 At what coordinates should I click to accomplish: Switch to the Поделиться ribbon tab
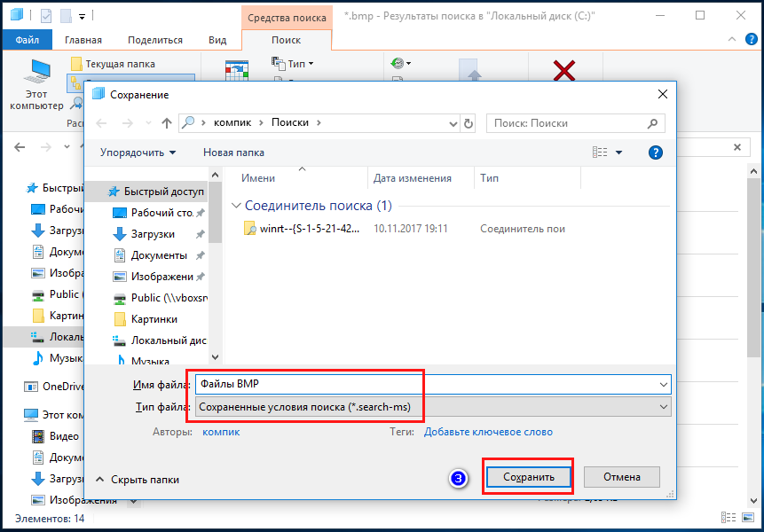155,40
